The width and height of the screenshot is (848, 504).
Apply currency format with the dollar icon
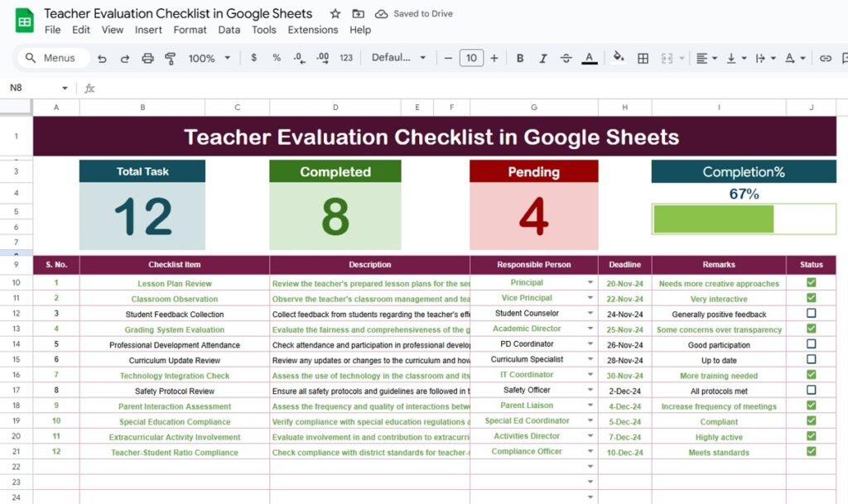[x=253, y=59]
